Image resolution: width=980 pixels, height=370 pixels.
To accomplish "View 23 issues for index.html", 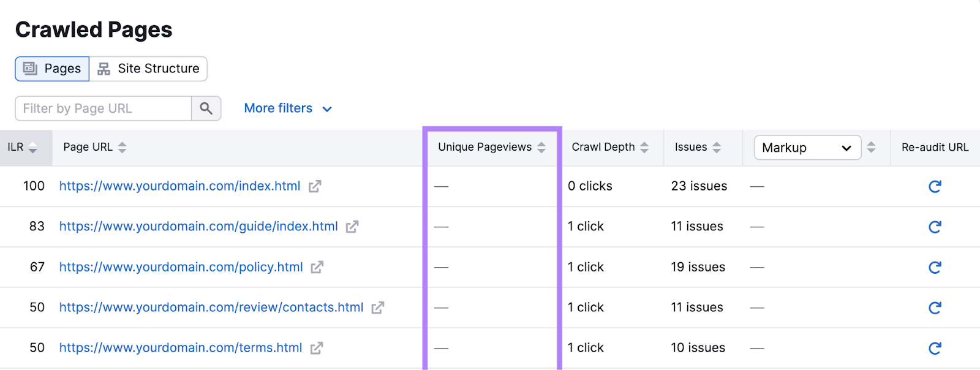I will 699,186.
